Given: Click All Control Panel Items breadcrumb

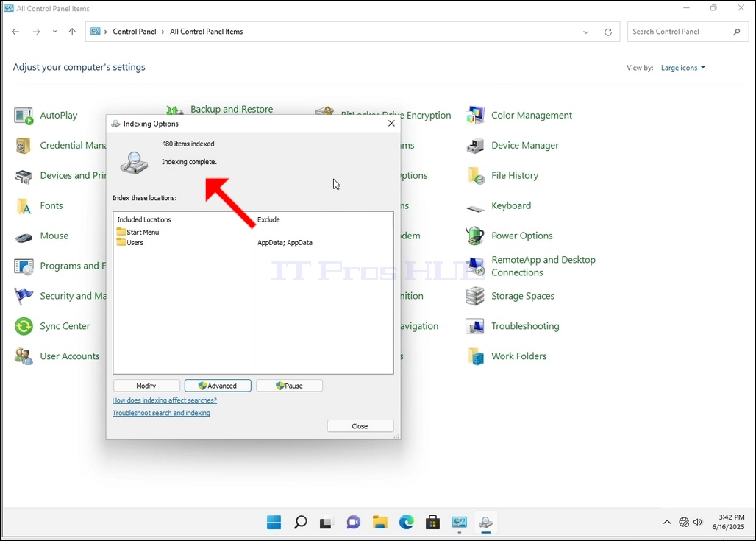Looking at the screenshot, I should click(207, 32).
